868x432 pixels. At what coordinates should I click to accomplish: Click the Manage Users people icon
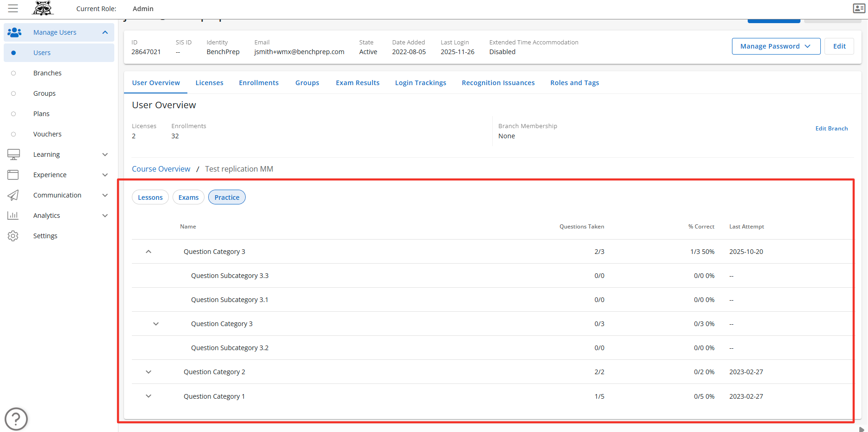[14, 32]
